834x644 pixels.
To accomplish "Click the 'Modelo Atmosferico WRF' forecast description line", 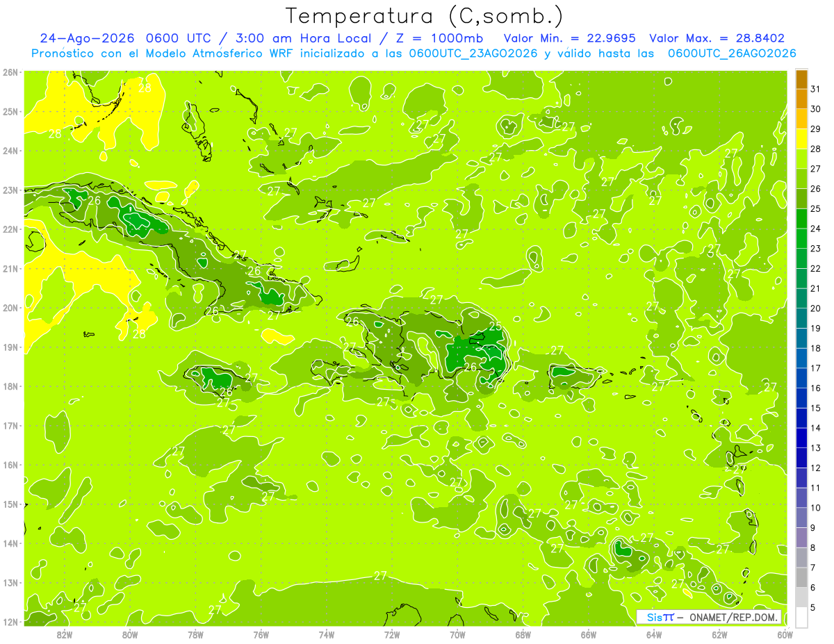I will [x=414, y=53].
